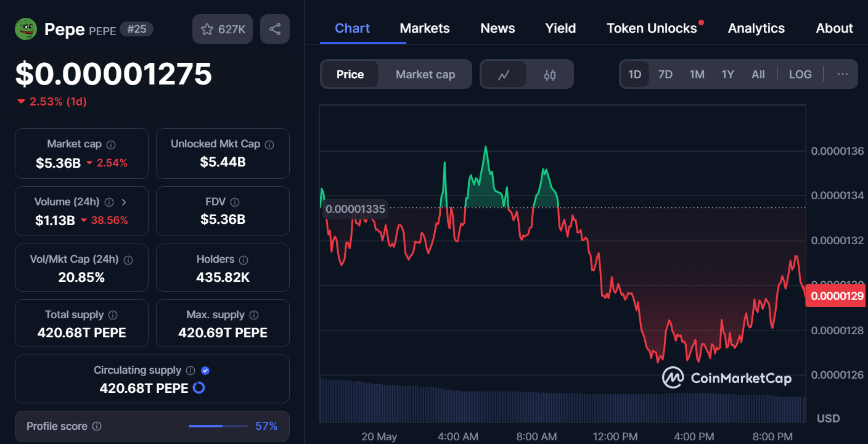Show info icon next to Volume (24h)
Image resolution: width=868 pixels, height=444 pixels.
pyautogui.click(x=109, y=202)
